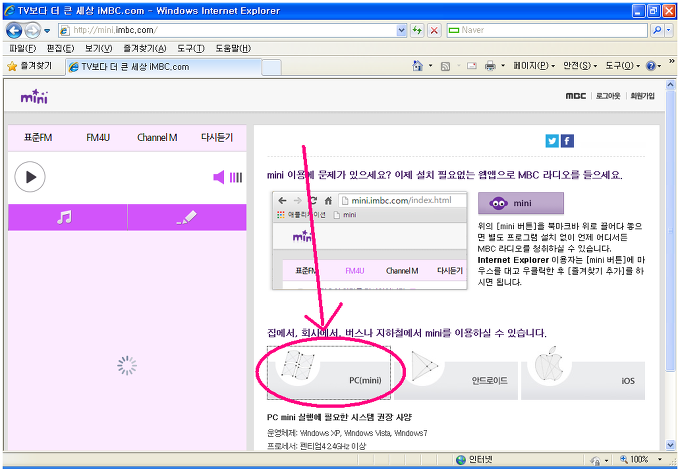Click the 로그아웃 link
680x469 pixels.
click(x=608, y=96)
